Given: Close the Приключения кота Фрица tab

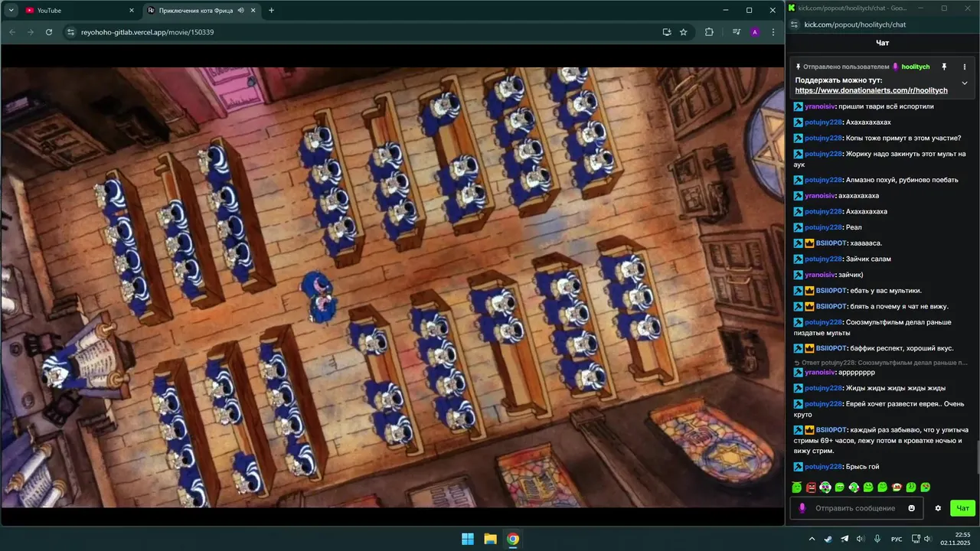Looking at the screenshot, I should (253, 11).
